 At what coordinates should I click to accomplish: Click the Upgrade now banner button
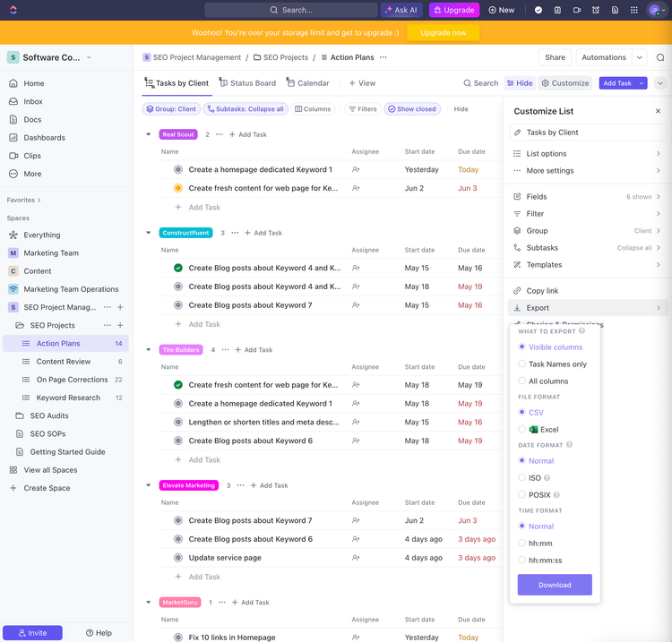pos(444,32)
